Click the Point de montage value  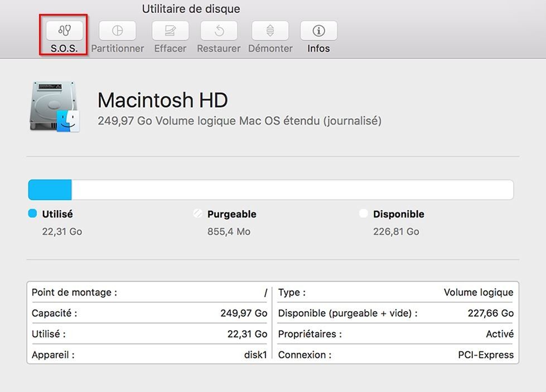(x=264, y=292)
